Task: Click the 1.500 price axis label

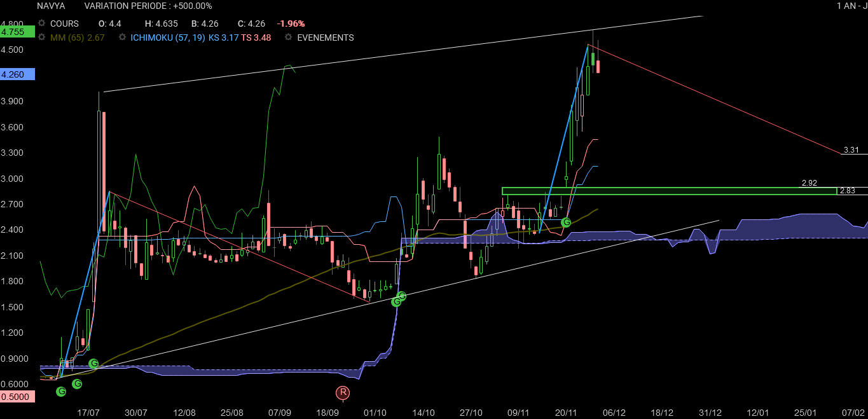Action: 13,307
